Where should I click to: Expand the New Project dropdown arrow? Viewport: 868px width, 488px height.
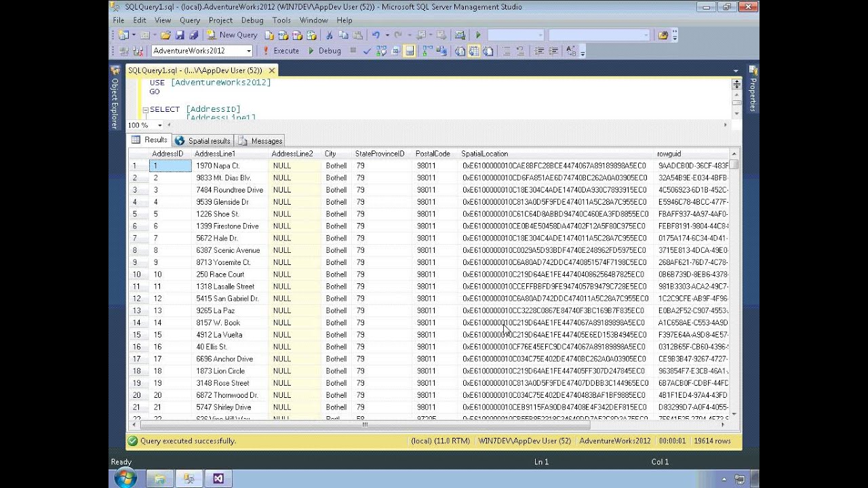tap(134, 35)
